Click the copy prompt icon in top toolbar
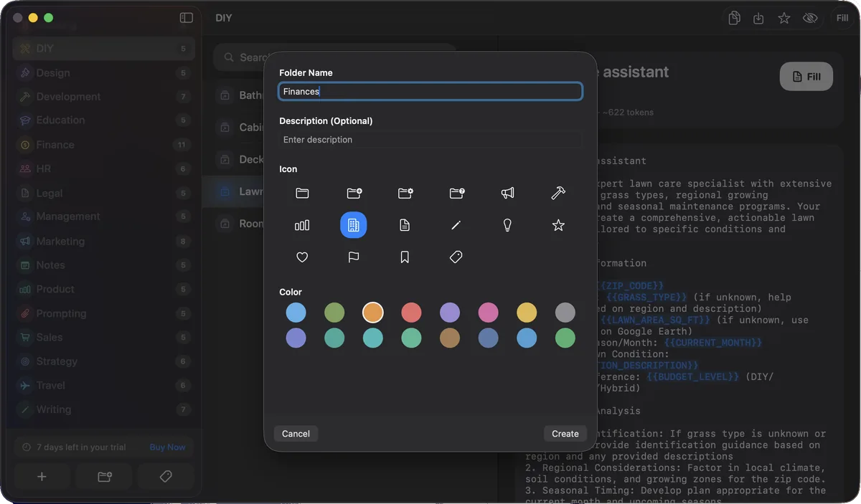861x504 pixels. pyautogui.click(x=734, y=18)
